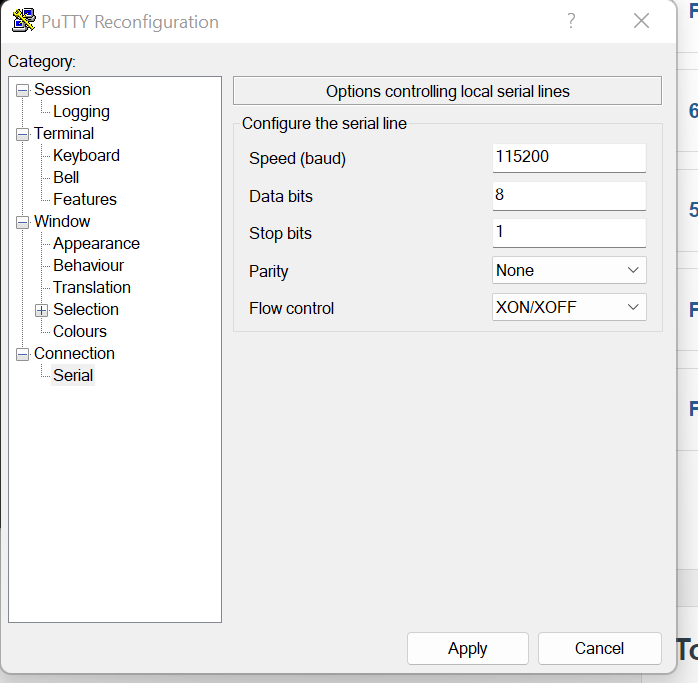Click the 'Configure the serial line' group title
The width and height of the screenshot is (698, 683).
324,123
